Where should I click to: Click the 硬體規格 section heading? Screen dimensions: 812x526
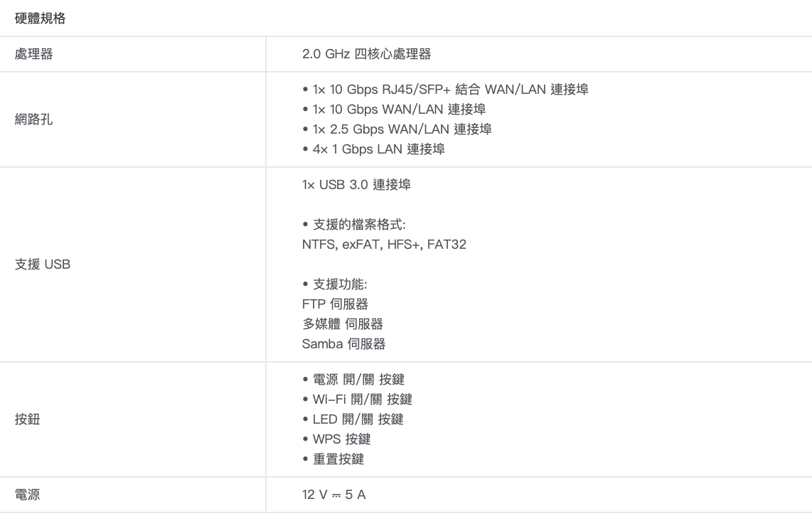(41, 19)
